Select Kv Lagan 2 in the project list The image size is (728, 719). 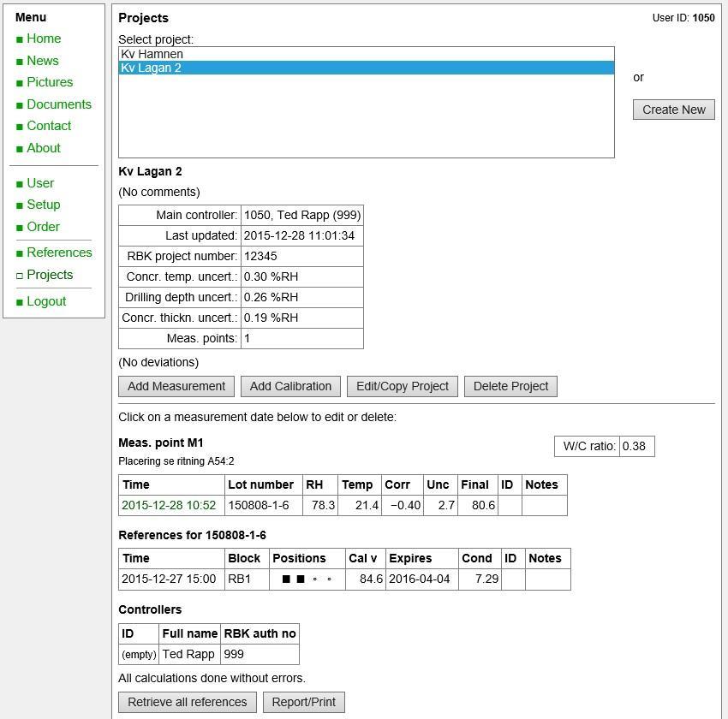(x=367, y=68)
